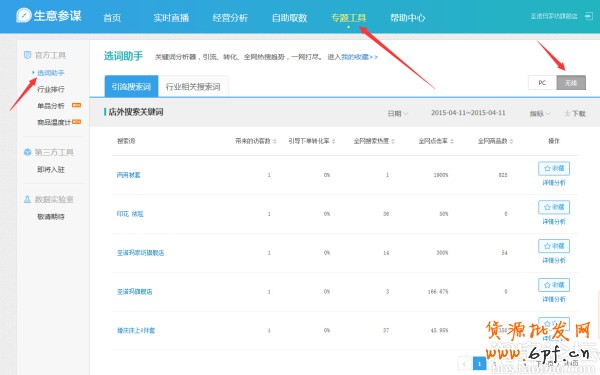Open 商品温度计 in the sidebar
The image size is (600, 375).
54,122
